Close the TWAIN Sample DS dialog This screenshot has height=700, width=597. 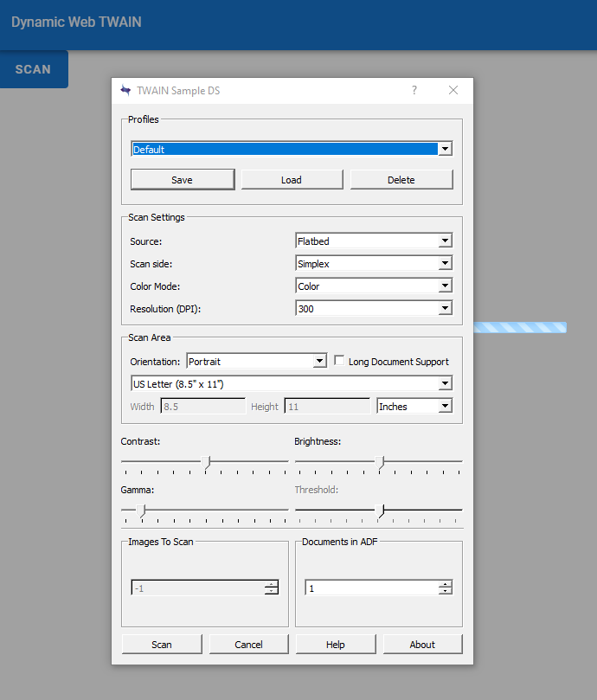[453, 90]
